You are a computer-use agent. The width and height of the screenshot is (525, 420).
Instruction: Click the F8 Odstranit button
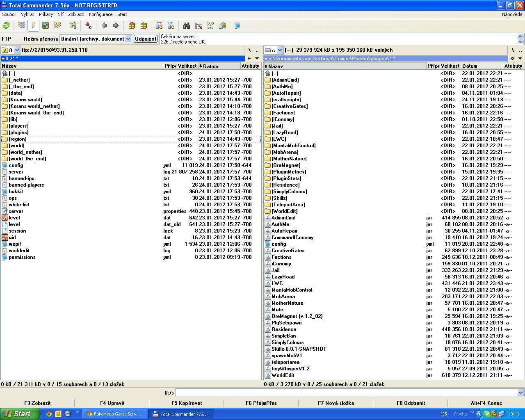(x=411, y=403)
